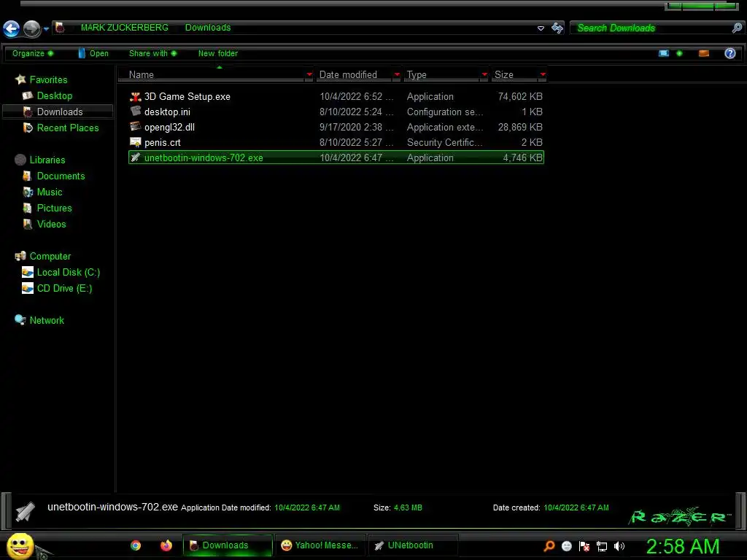Click the Open toolbar button
The height and width of the screenshot is (560, 747).
pos(93,53)
